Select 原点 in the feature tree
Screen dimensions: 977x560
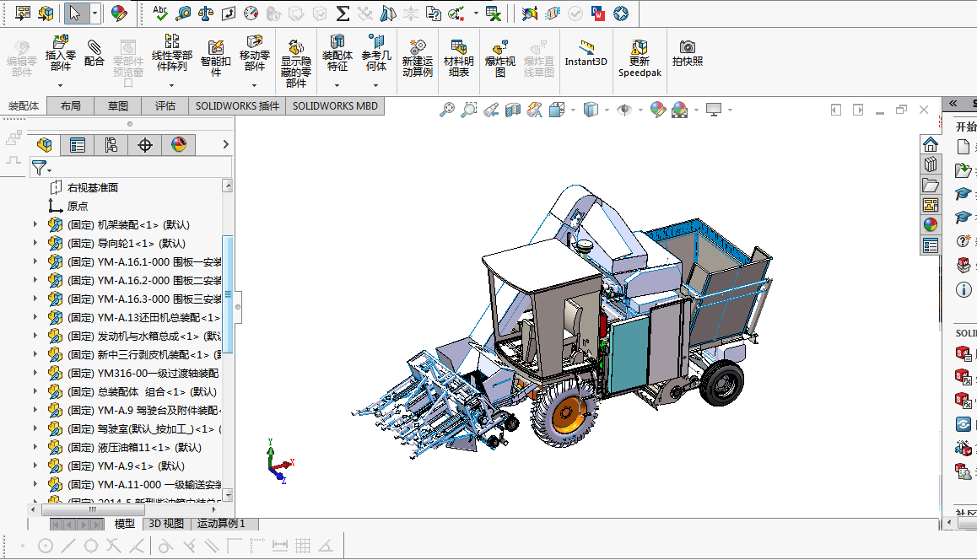(78, 206)
